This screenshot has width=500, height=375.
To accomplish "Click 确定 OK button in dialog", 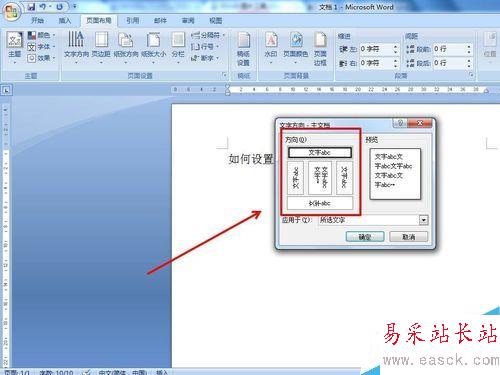I will click(365, 237).
